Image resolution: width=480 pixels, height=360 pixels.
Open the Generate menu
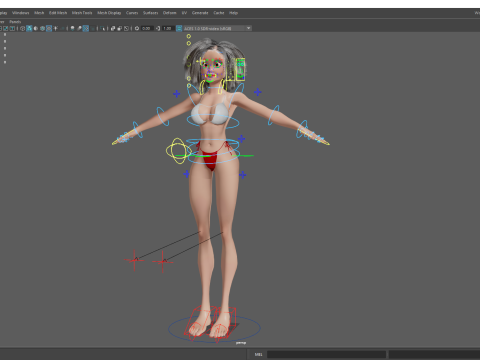[x=200, y=13]
